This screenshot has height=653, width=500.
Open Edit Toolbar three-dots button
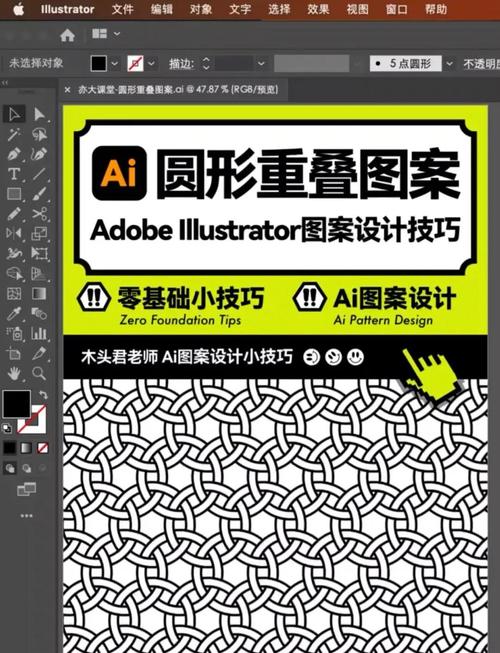click(27, 516)
